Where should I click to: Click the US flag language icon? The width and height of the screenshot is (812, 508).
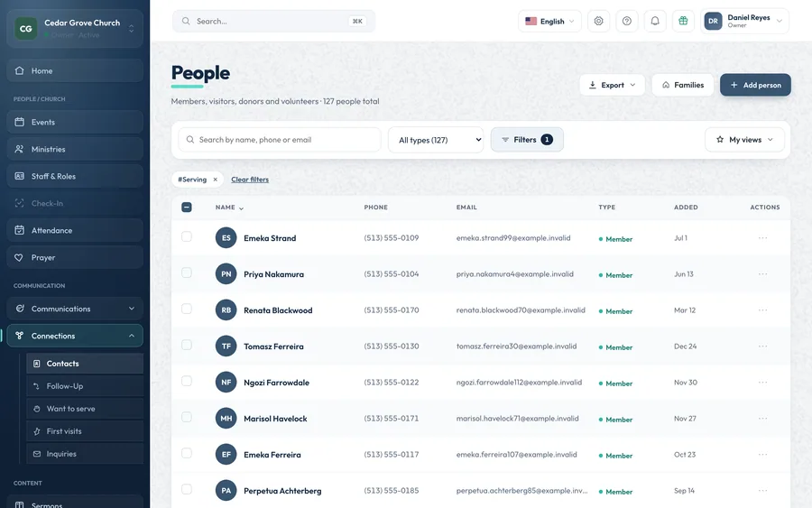click(531, 22)
